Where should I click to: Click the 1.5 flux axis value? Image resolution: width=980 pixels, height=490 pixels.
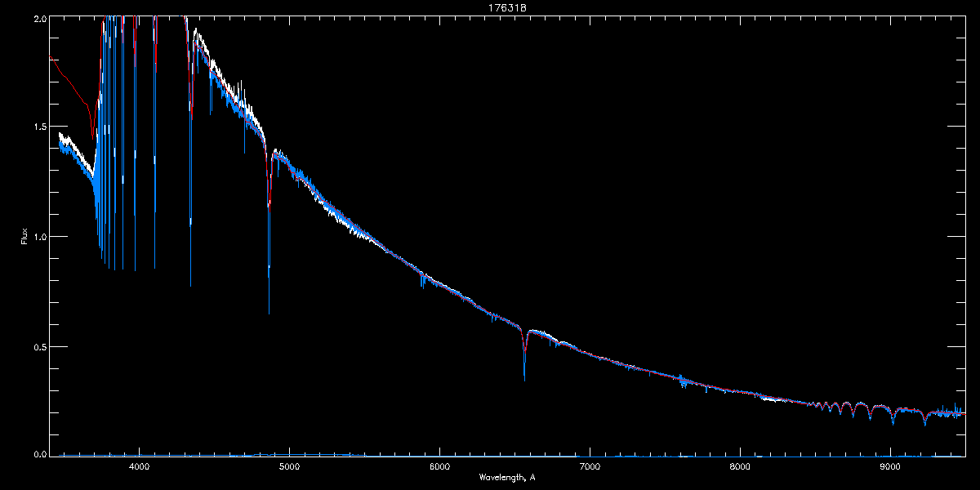(x=40, y=127)
